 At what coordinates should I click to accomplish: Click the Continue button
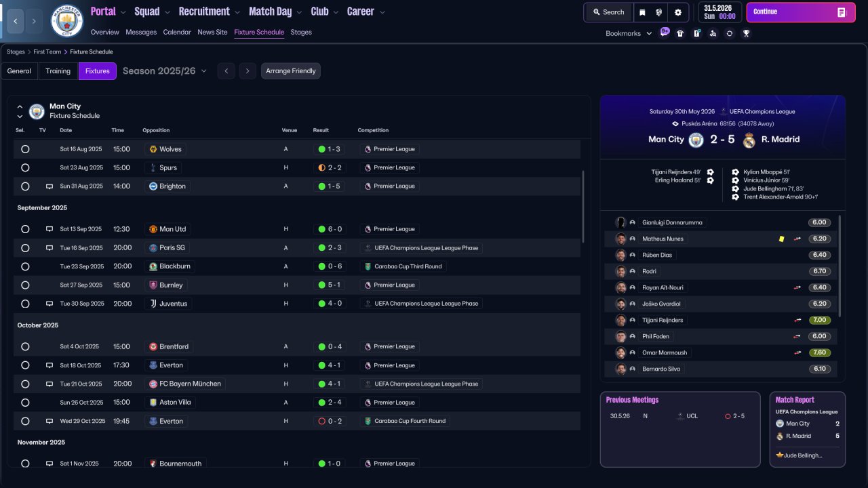point(801,12)
